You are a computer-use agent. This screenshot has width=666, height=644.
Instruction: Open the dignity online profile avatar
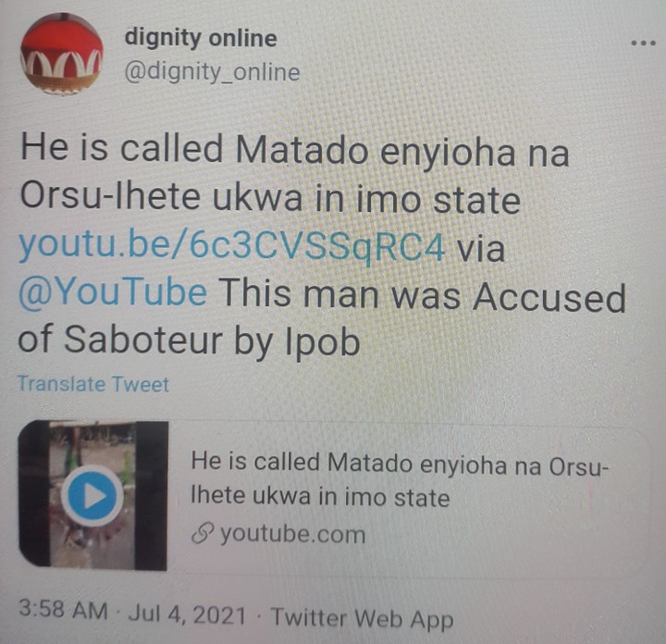point(62,54)
